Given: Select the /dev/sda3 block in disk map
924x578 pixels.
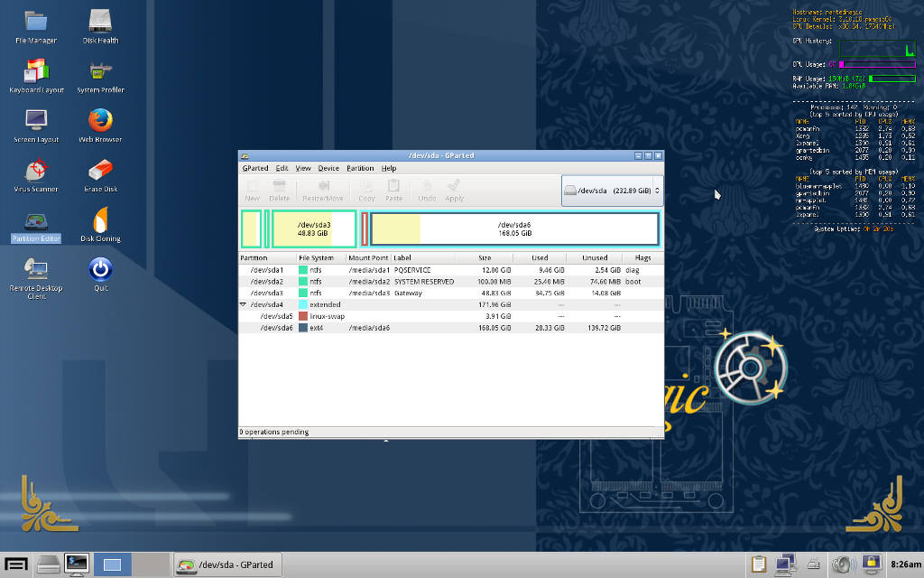Looking at the screenshot, I should (x=313, y=228).
